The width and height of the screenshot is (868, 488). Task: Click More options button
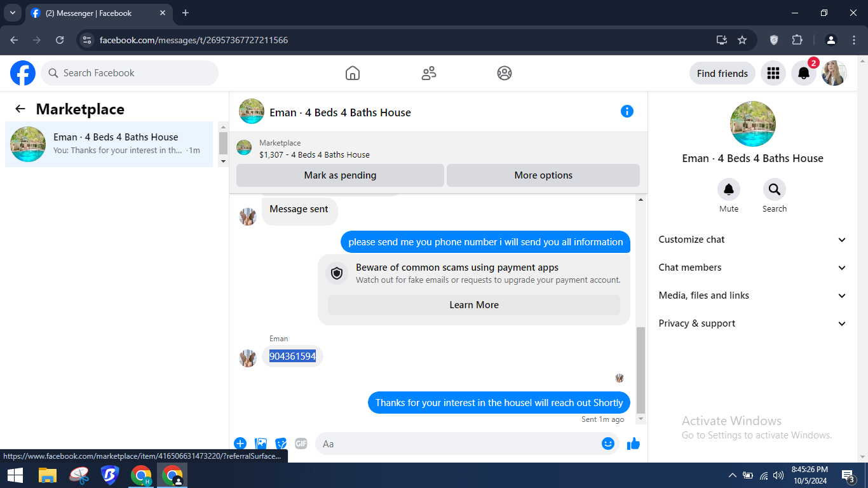[x=543, y=175]
